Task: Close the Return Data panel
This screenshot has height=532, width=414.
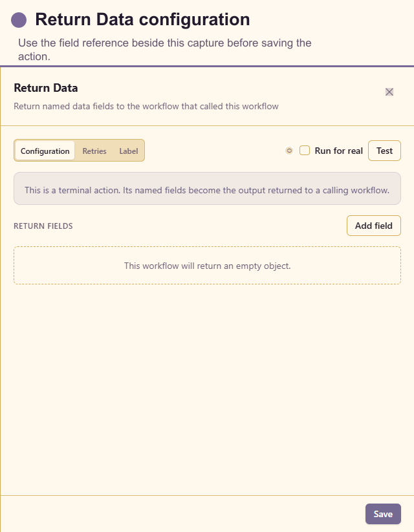Action: coord(389,92)
